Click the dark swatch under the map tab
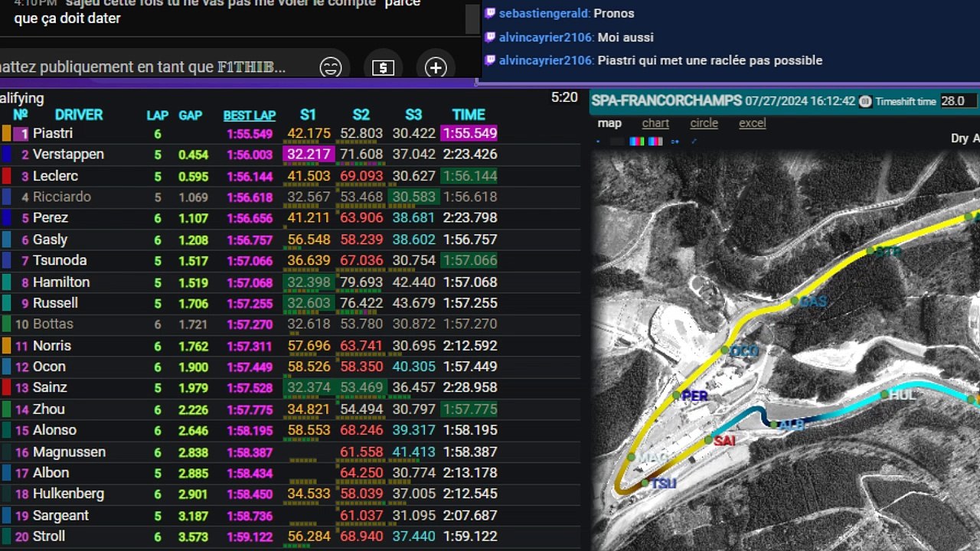 619,142
